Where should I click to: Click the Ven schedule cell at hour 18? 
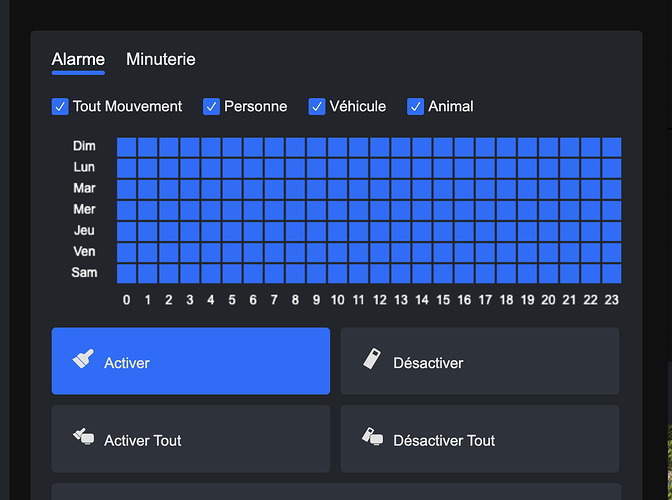click(506, 252)
